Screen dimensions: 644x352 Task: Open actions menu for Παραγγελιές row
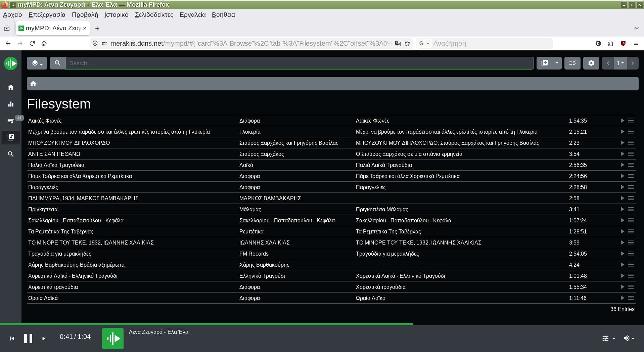click(631, 187)
